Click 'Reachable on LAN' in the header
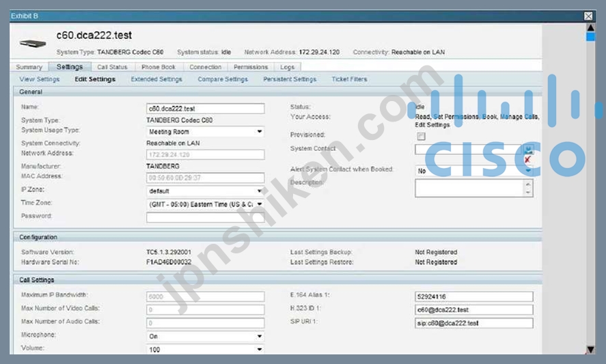Viewport: 606px width, 364px height. (x=418, y=52)
